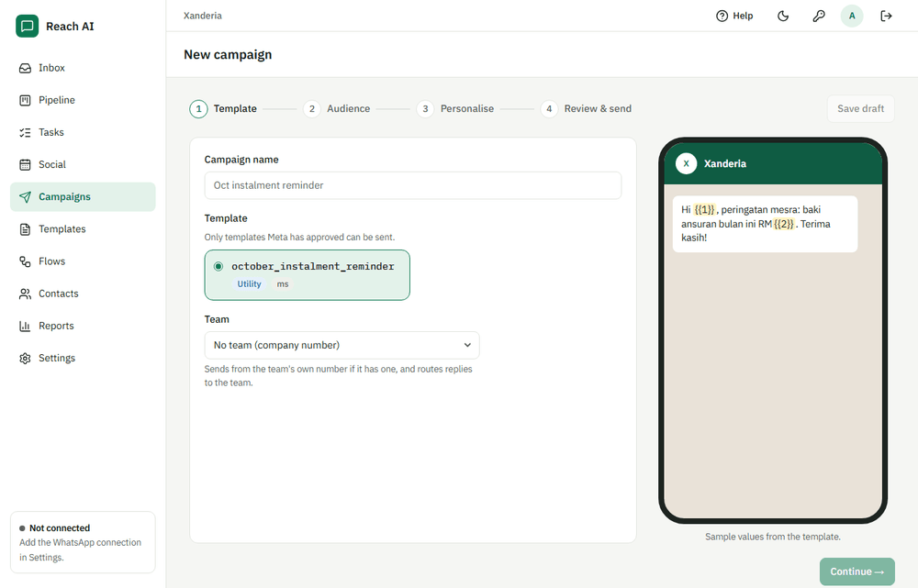The width and height of the screenshot is (918, 588).
Task: Click the {{2}} placeholder in the preview
Action: [784, 224]
